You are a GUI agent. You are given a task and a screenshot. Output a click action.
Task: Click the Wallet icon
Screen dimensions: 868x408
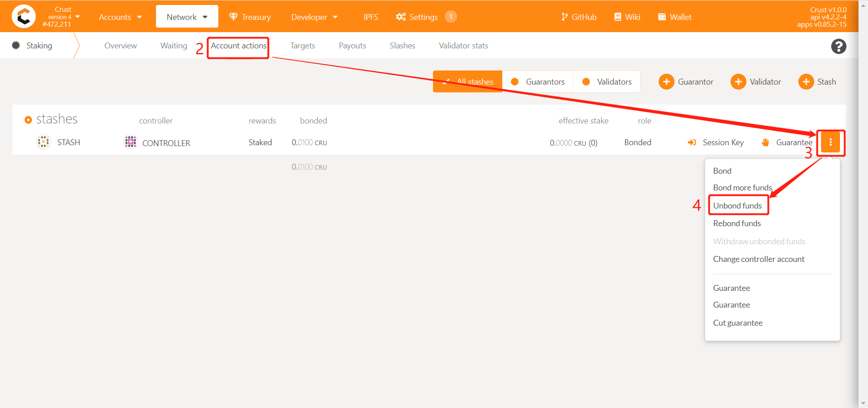(x=662, y=17)
